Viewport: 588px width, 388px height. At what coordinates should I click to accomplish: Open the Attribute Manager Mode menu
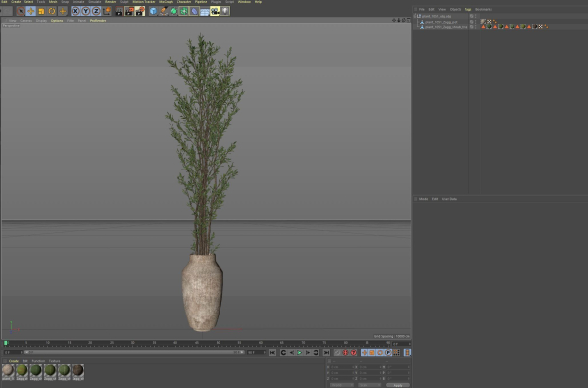tap(423, 199)
